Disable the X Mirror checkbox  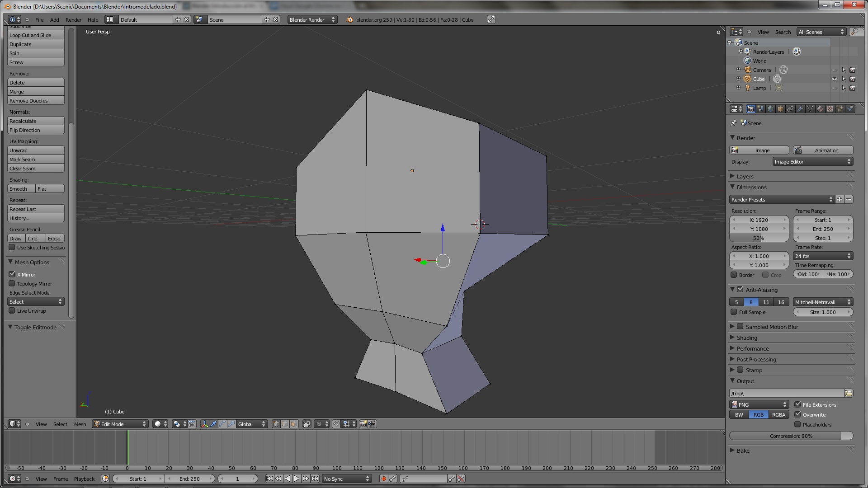point(12,274)
